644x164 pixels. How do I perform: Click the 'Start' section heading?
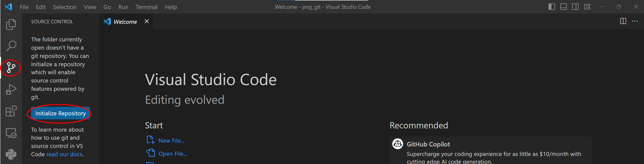(154, 125)
